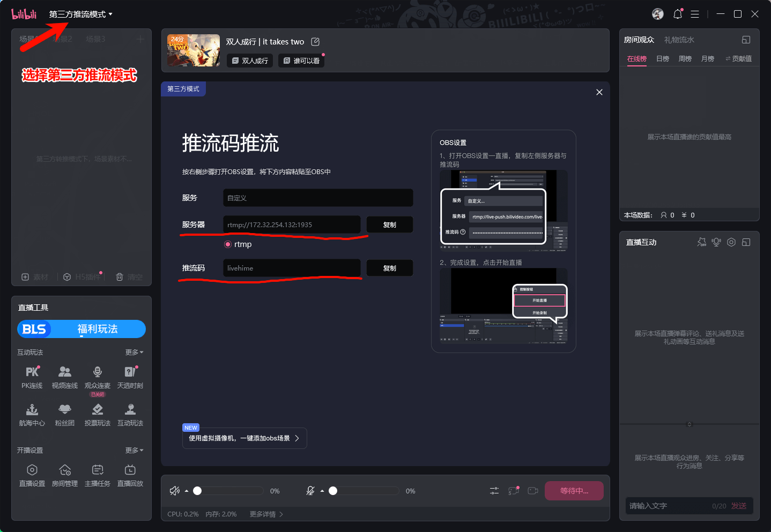
Task: Switch 贡献值 ranking toggle
Action: click(x=738, y=58)
